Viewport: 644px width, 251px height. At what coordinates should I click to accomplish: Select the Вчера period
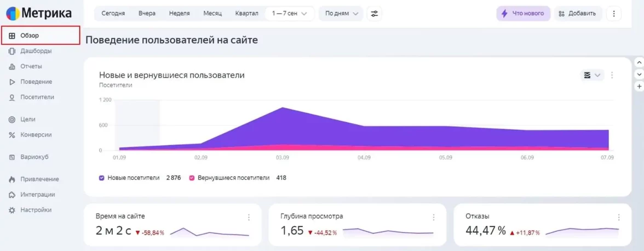click(147, 13)
